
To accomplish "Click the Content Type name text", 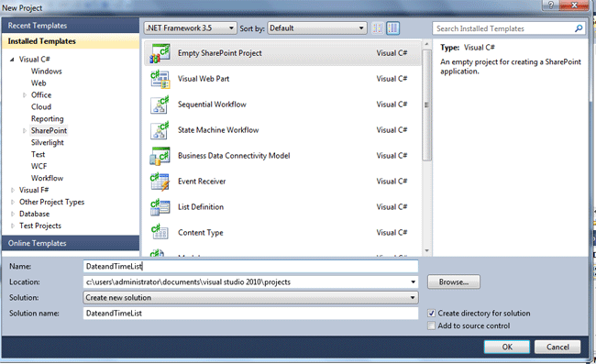I will pos(200,233).
